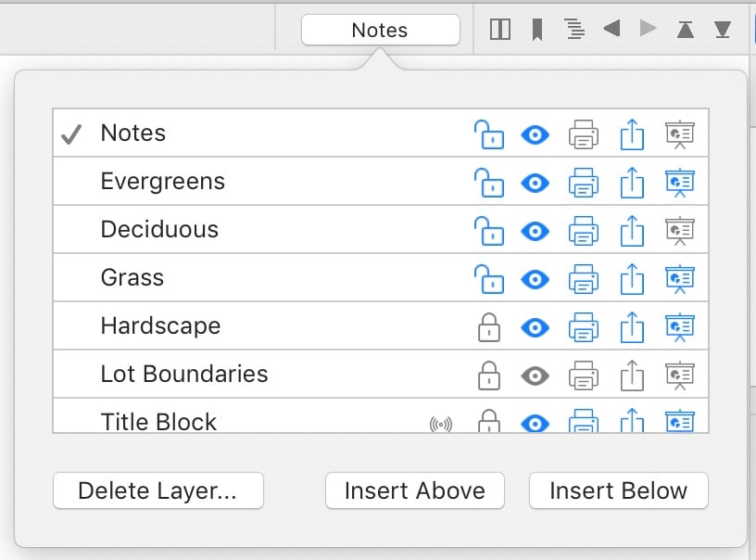
Task: Toggle presentation icon on Notes layer
Action: click(680, 134)
